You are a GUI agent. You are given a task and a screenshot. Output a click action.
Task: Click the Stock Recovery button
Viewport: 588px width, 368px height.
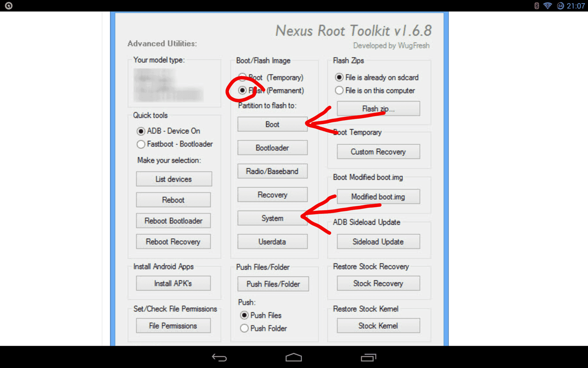point(378,283)
